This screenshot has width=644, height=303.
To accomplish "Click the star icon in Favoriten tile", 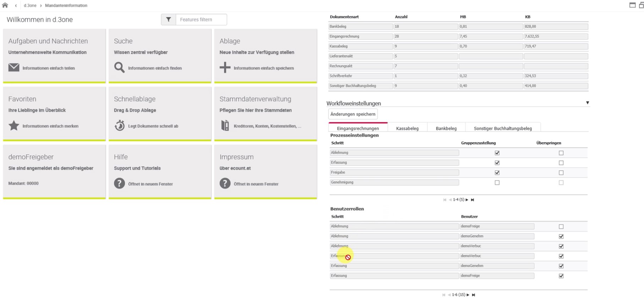I will tap(14, 125).
